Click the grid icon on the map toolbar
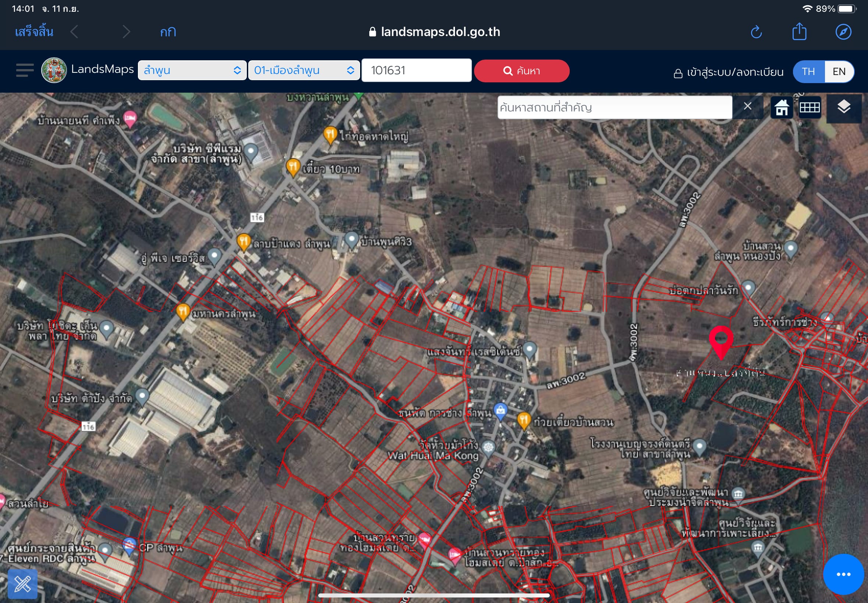Screen dimensions: 868x603 point(810,107)
